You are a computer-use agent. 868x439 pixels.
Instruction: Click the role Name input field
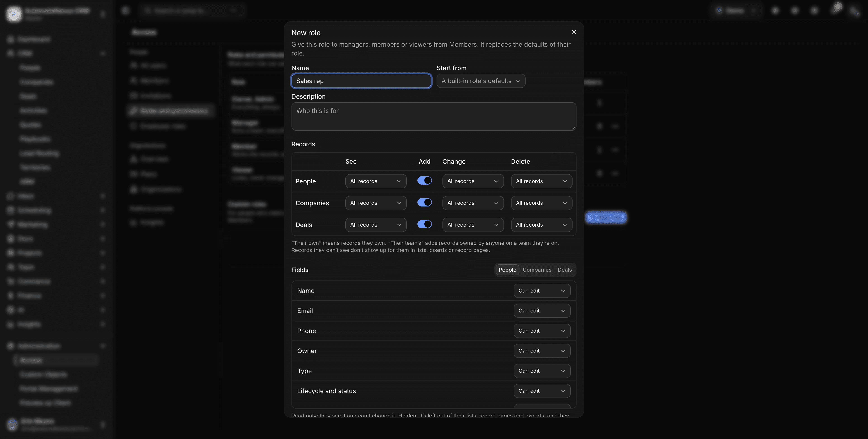coord(361,81)
